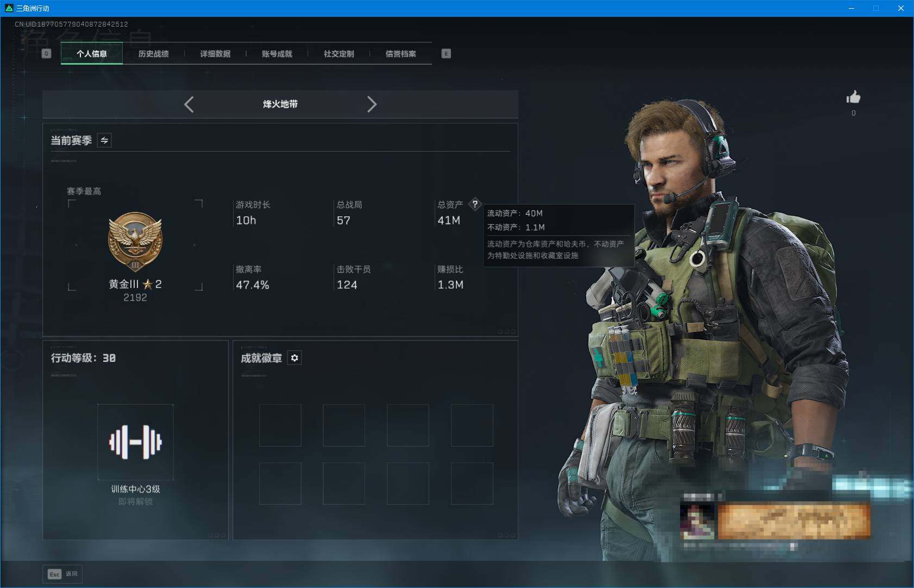Viewport: 914px width, 588px height.
Task: Click the Q previous-tab key icon
Action: click(x=46, y=53)
